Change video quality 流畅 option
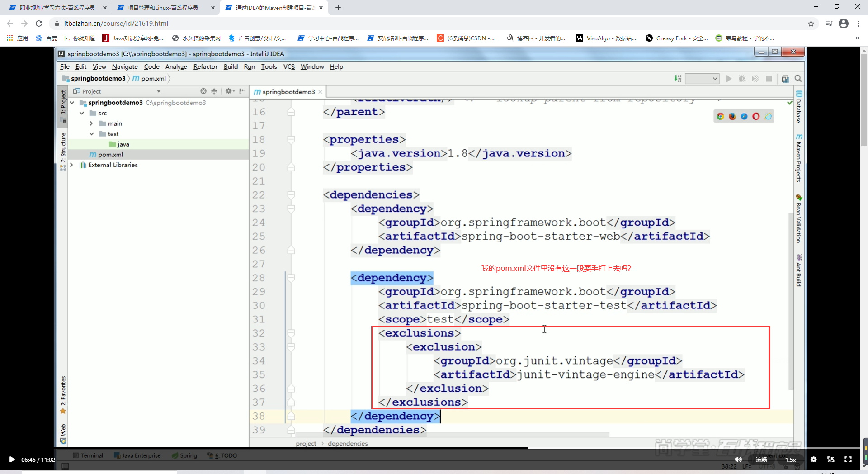This screenshot has height=474, width=868. (x=762, y=460)
